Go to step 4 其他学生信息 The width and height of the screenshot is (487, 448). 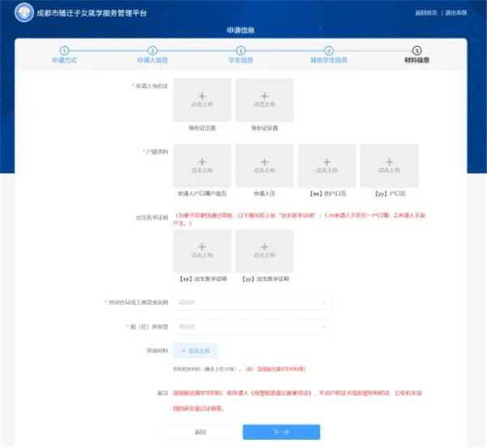pyautogui.click(x=329, y=55)
